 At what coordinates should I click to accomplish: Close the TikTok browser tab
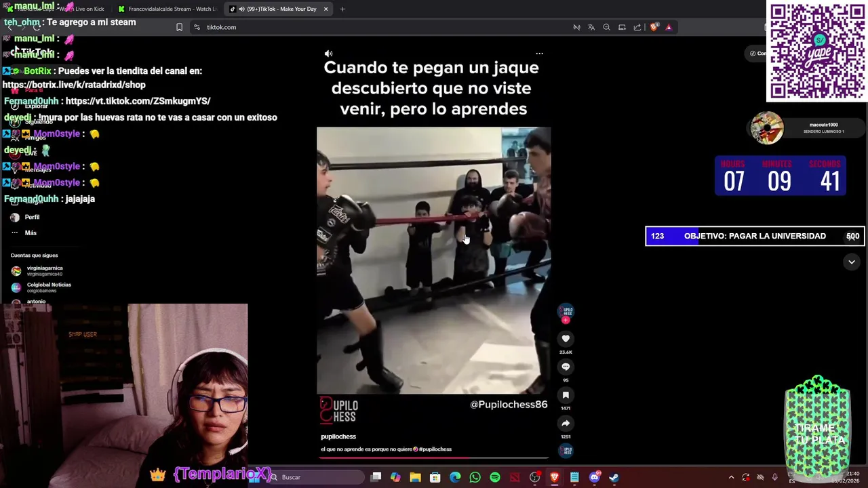(x=325, y=9)
